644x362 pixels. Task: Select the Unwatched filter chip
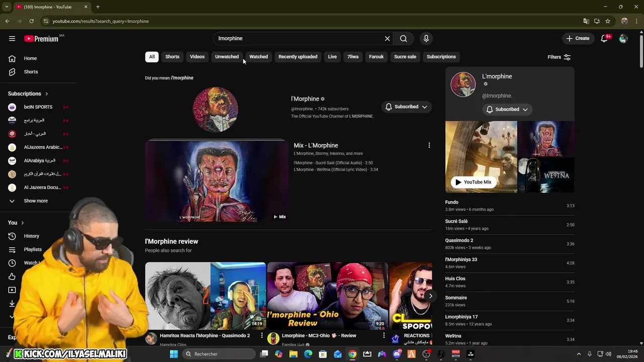click(227, 57)
